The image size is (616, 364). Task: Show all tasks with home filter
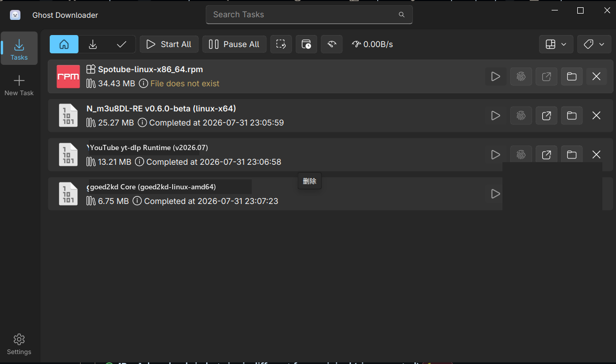64,44
